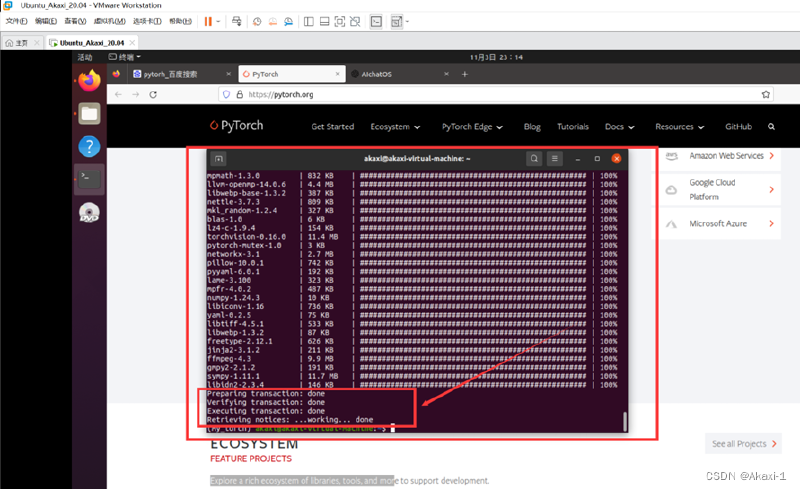Open the 选项卡(T) menu

click(147, 21)
